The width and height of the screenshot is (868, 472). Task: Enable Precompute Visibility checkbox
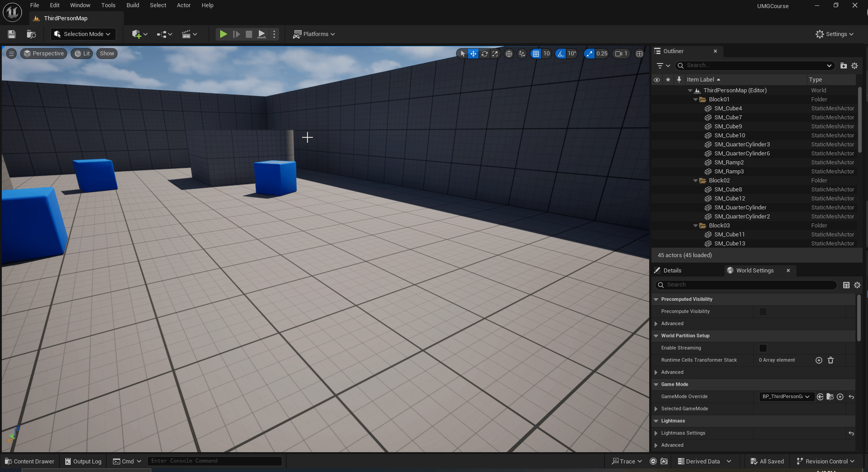(763, 312)
